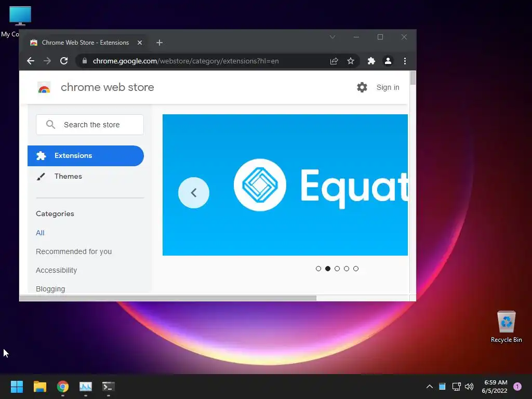The width and height of the screenshot is (532, 399).
Task: Reload the Chrome Web Store page
Action: [x=64, y=61]
